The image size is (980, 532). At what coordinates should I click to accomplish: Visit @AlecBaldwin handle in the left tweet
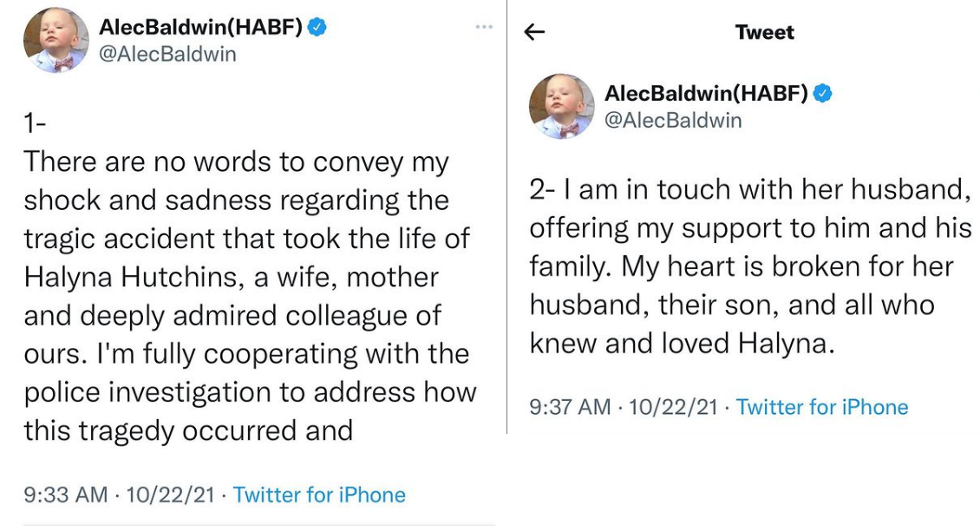tap(167, 54)
